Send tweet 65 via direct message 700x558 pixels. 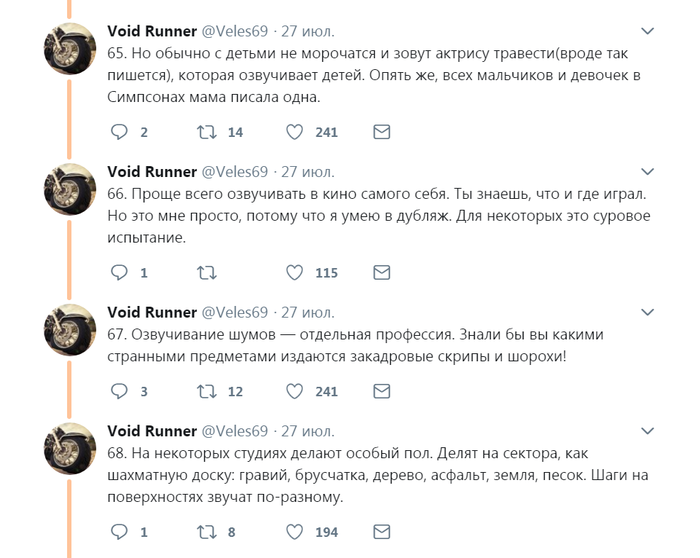pyautogui.click(x=381, y=132)
